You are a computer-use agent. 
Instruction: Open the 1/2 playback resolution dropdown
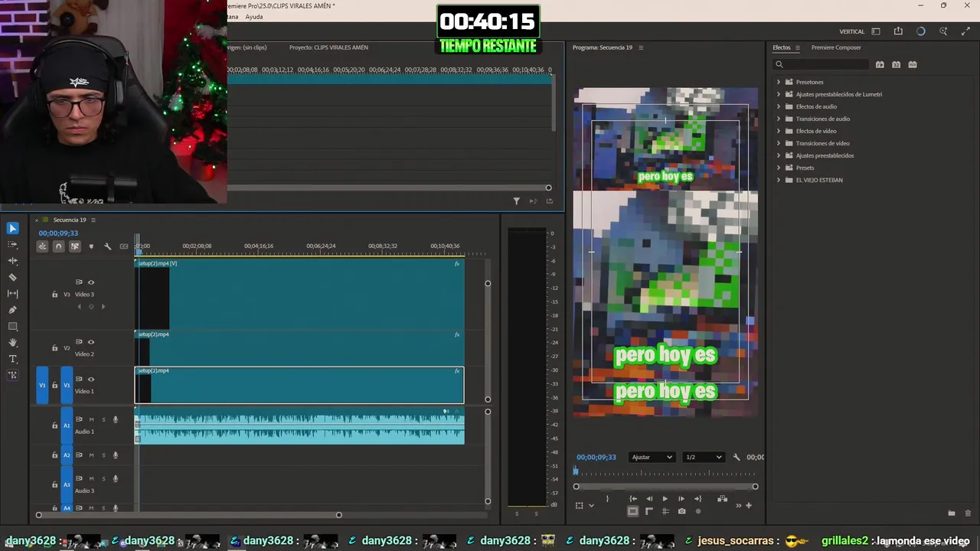[704, 457]
